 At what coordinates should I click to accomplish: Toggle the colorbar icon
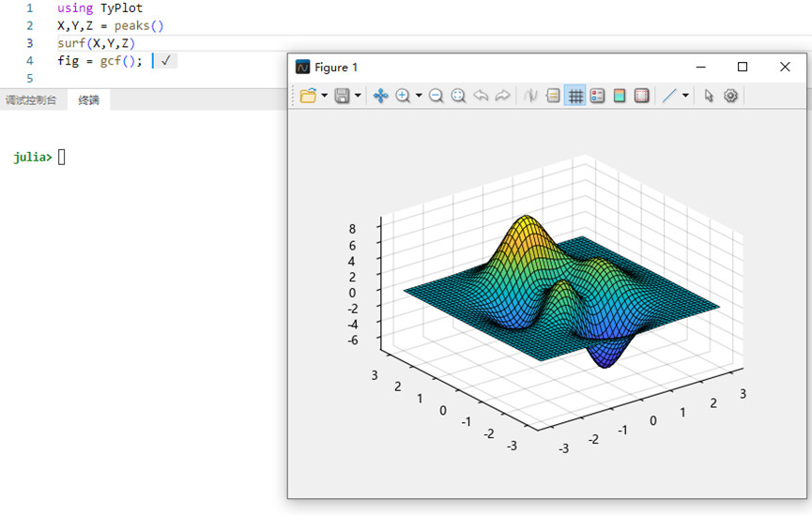click(620, 96)
